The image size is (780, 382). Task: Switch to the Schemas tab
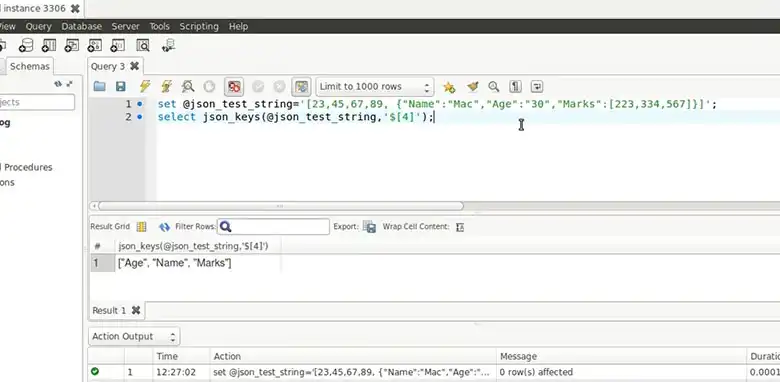tap(29, 66)
